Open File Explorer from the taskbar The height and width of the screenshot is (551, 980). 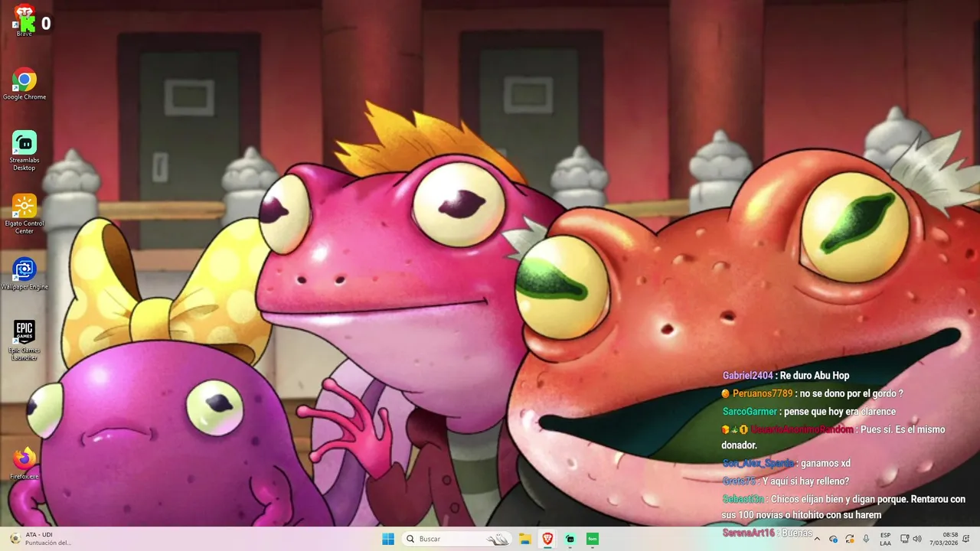coord(525,539)
